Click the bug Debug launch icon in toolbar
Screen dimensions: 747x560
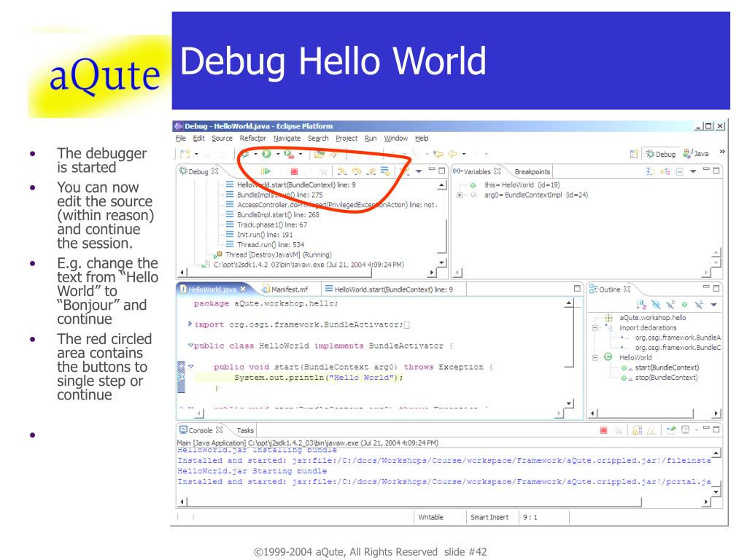click(x=245, y=154)
